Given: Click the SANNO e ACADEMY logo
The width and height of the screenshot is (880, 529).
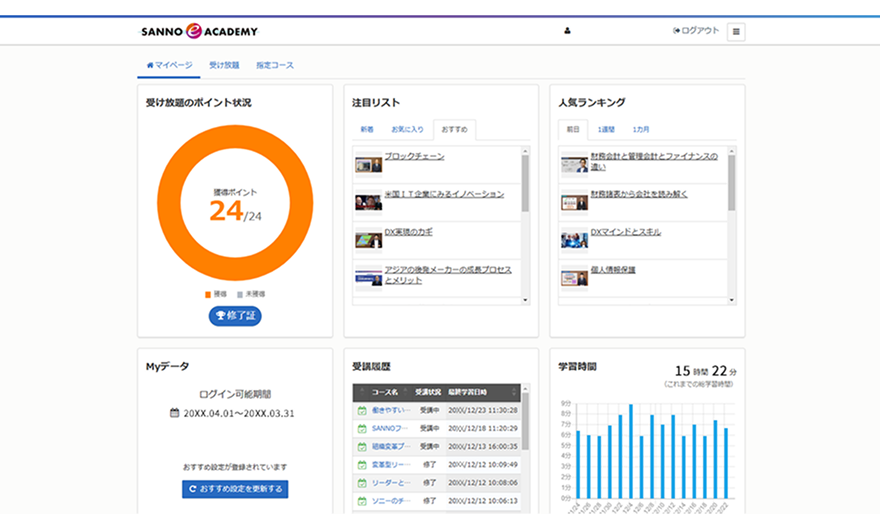Looking at the screenshot, I should click(x=199, y=32).
